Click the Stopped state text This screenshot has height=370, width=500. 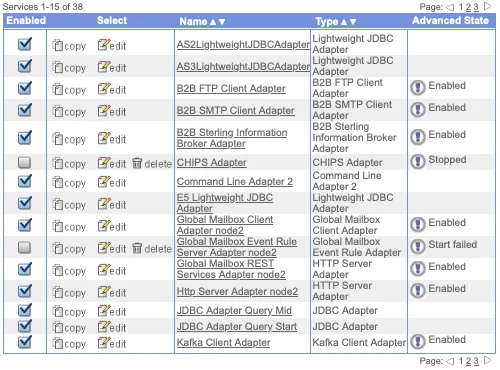coord(447,160)
